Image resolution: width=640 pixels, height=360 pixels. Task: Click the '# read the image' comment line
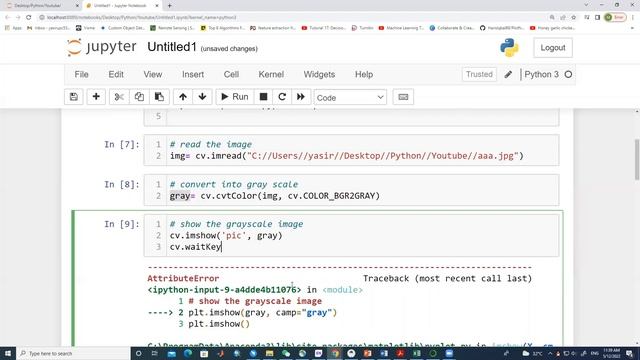click(211, 144)
